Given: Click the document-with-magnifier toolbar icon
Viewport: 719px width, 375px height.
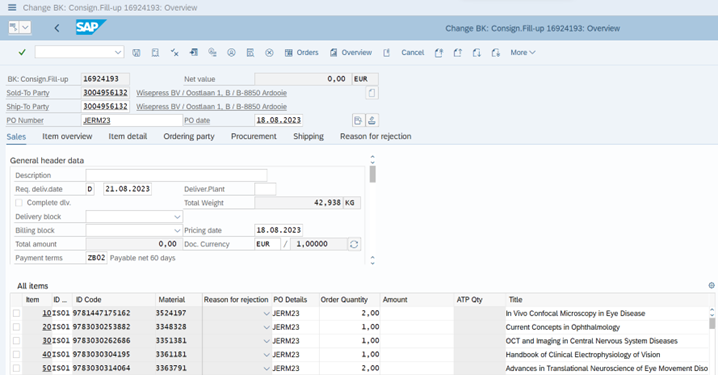Looking at the screenshot, I should (x=250, y=53).
